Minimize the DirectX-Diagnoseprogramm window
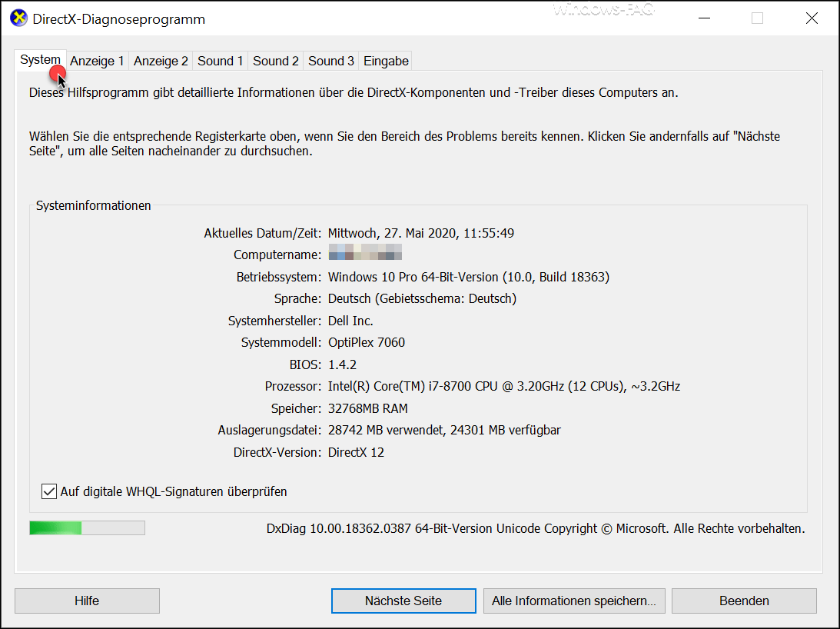 click(x=705, y=18)
